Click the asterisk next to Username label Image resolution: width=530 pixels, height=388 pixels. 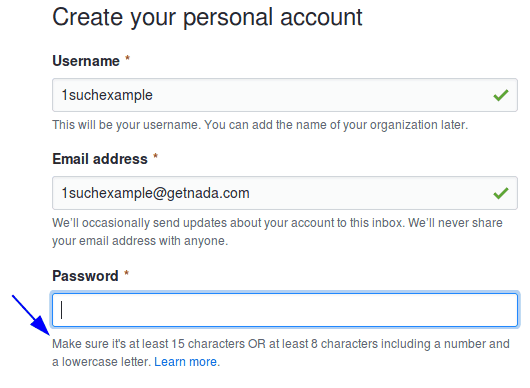127,58
